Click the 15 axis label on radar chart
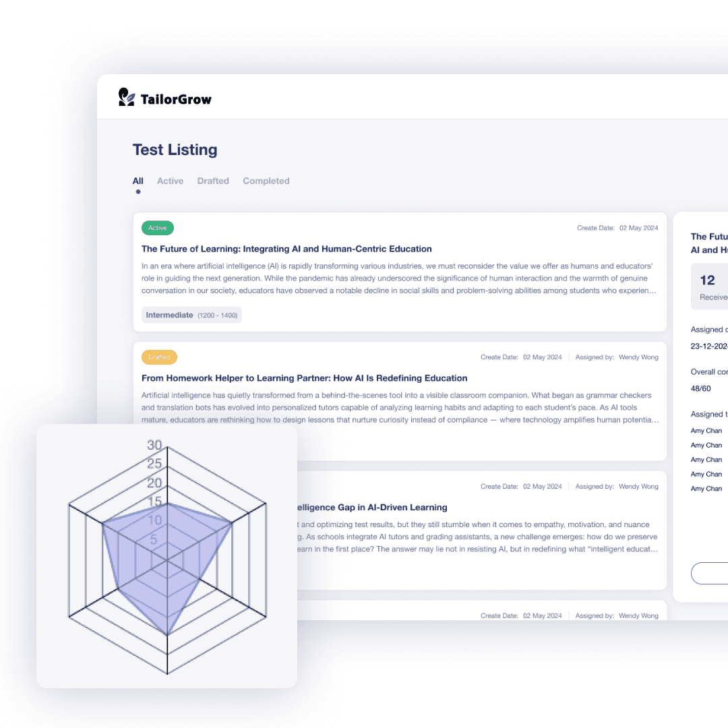 (x=154, y=502)
